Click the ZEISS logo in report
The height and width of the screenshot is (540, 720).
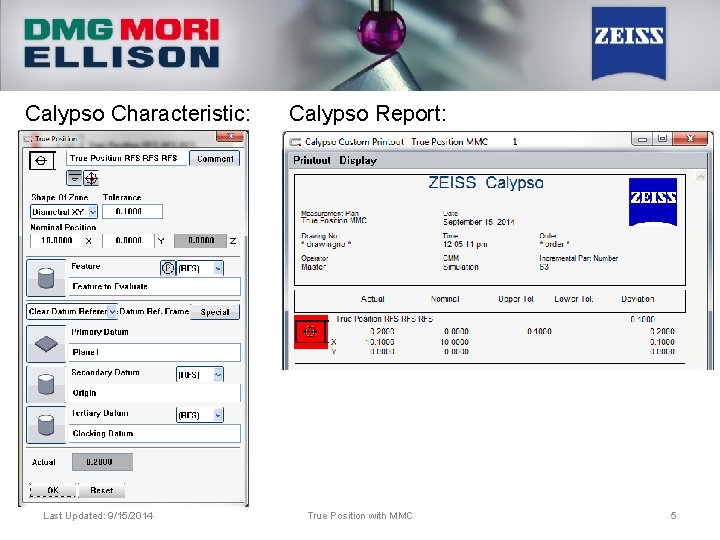(652, 201)
